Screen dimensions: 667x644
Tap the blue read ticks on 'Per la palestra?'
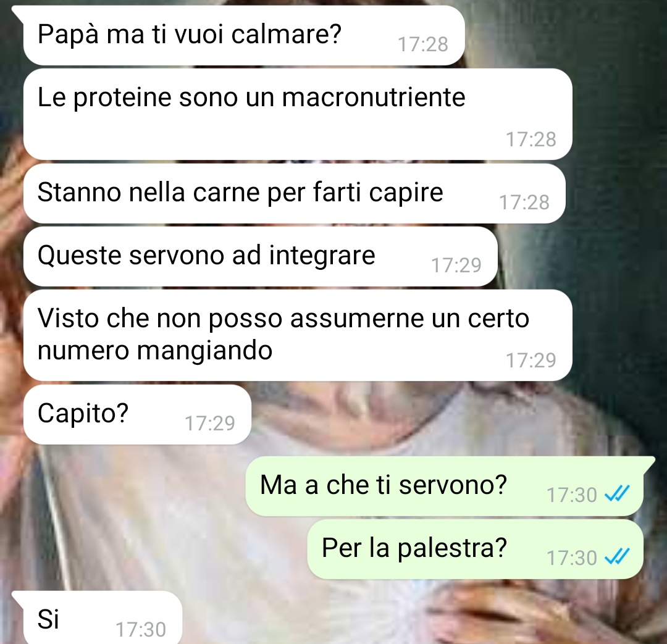click(x=617, y=556)
